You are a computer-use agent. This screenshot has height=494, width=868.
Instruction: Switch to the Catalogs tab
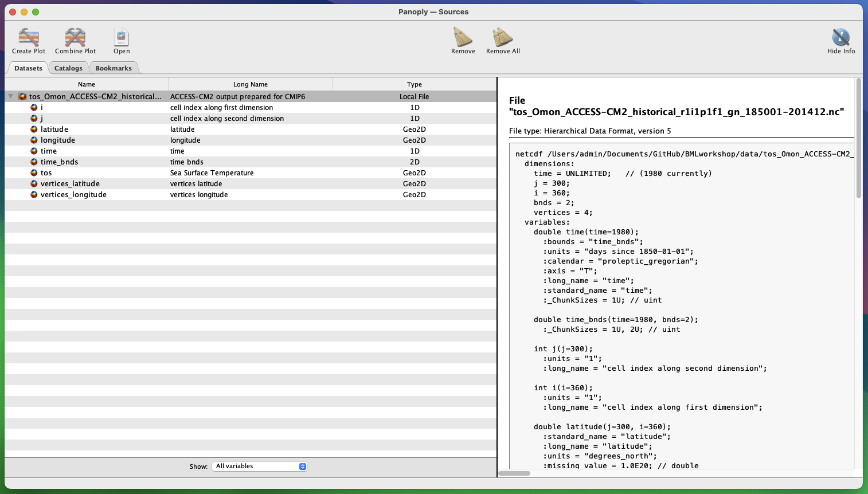pos(68,68)
